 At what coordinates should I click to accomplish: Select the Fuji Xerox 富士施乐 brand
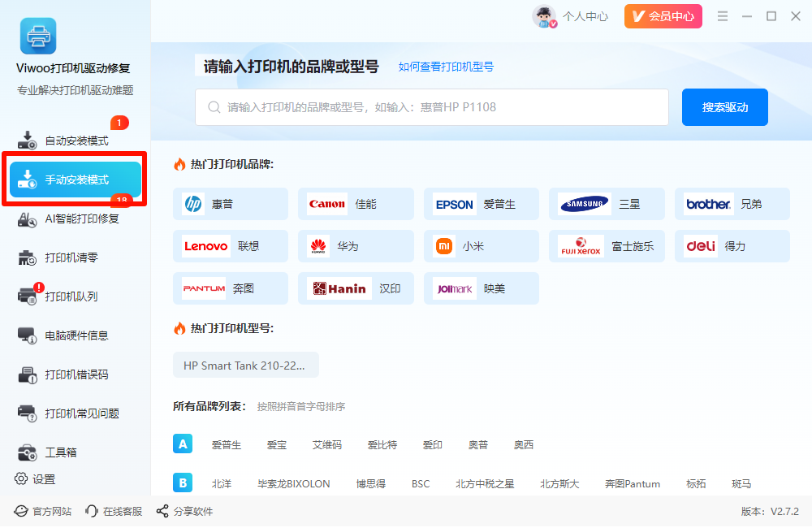[x=607, y=246]
